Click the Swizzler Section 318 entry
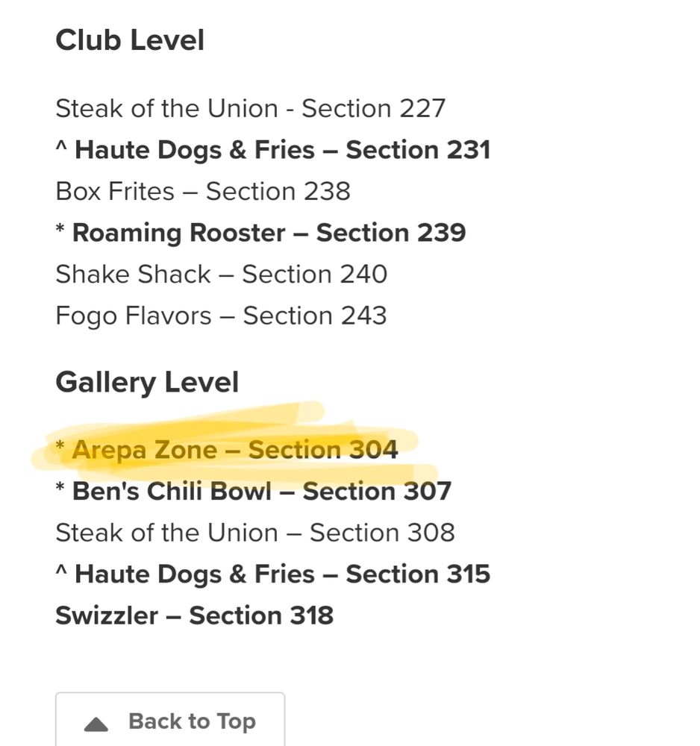The width and height of the screenshot is (700, 746). click(x=193, y=615)
